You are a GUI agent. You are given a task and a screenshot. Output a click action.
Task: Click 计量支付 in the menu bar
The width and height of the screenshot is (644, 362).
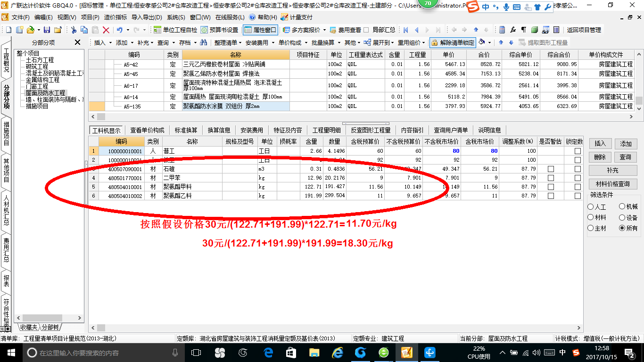297,17
